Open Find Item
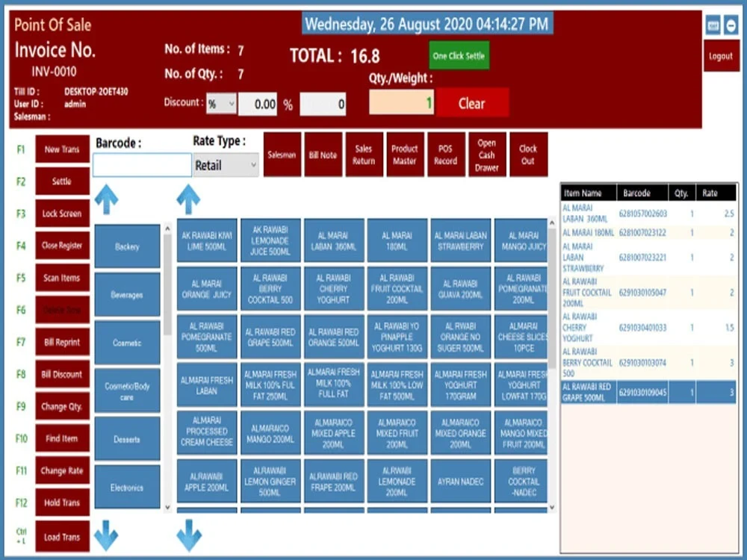747x560 pixels. [63, 438]
